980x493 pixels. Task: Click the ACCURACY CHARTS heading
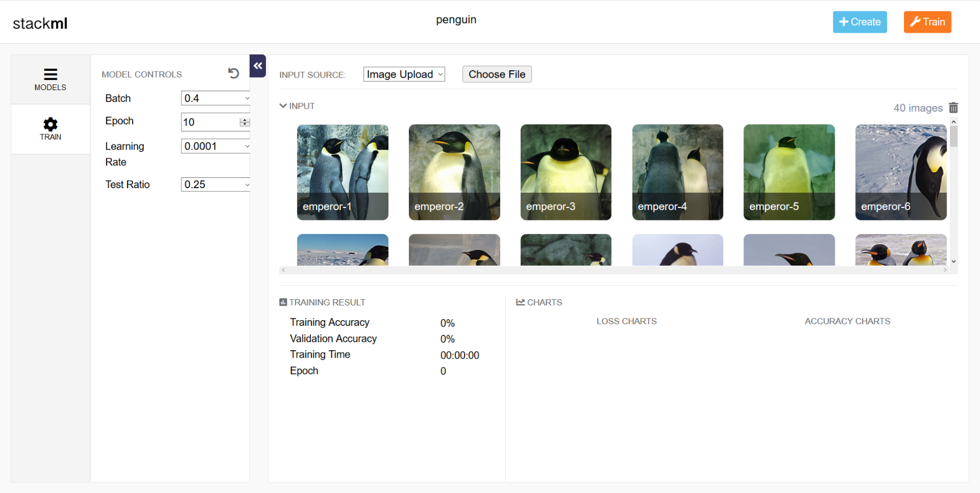tap(847, 321)
